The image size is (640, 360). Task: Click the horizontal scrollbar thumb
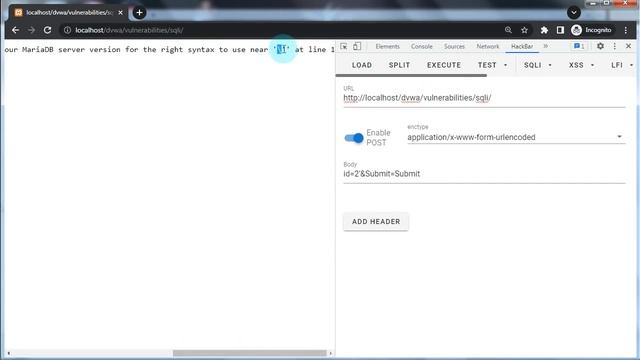pyautogui.click(x=250, y=353)
